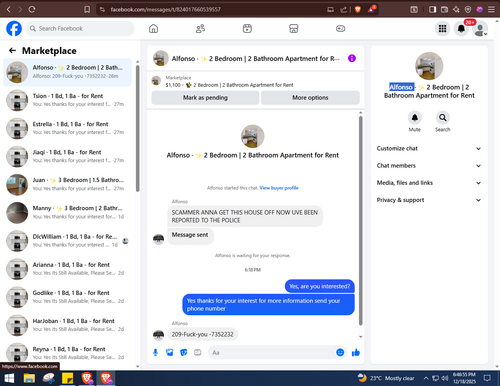Screen dimensions: 500x386
Task: Click the '209-Fuck-you -7352232' message bubble
Action: 202,334
